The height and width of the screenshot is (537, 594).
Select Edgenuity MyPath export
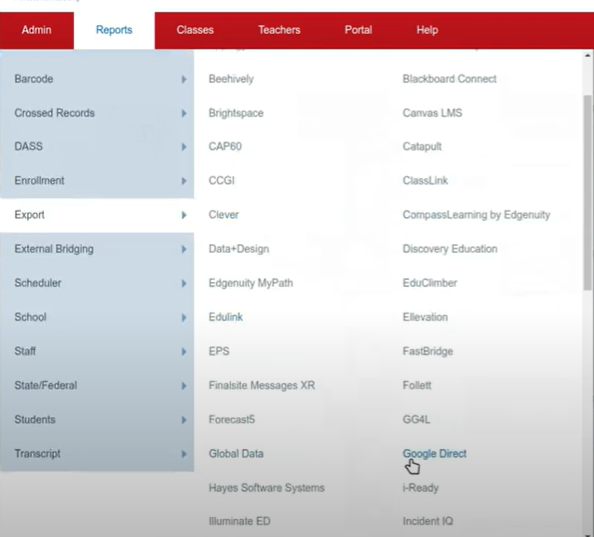[x=251, y=283]
